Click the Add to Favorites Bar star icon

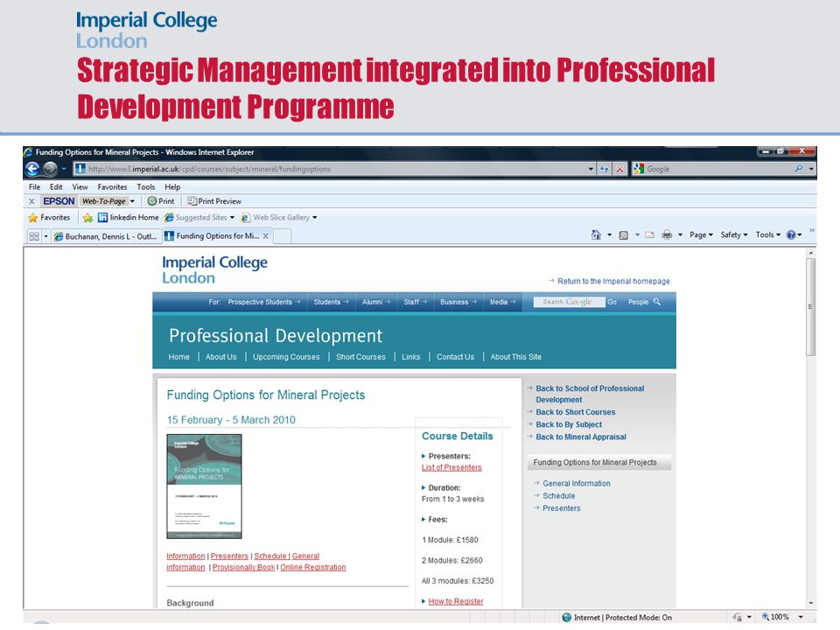point(87,218)
